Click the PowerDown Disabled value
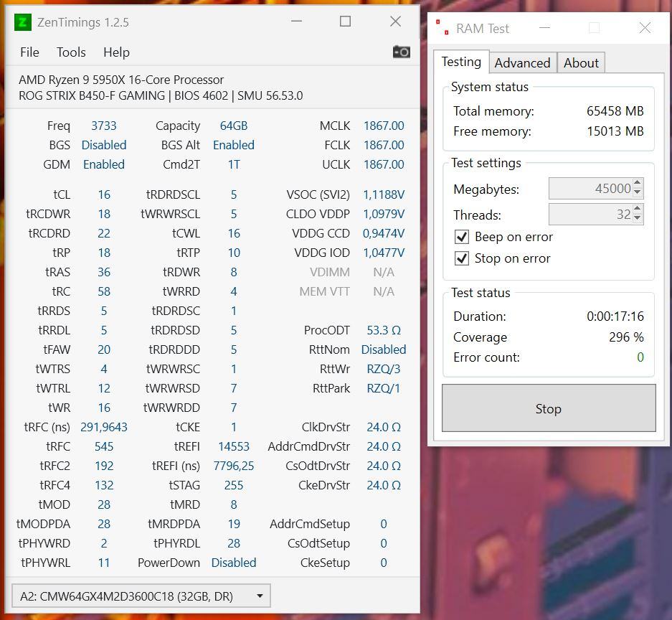This screenshot has height=620, width=672. coord(234,563)
